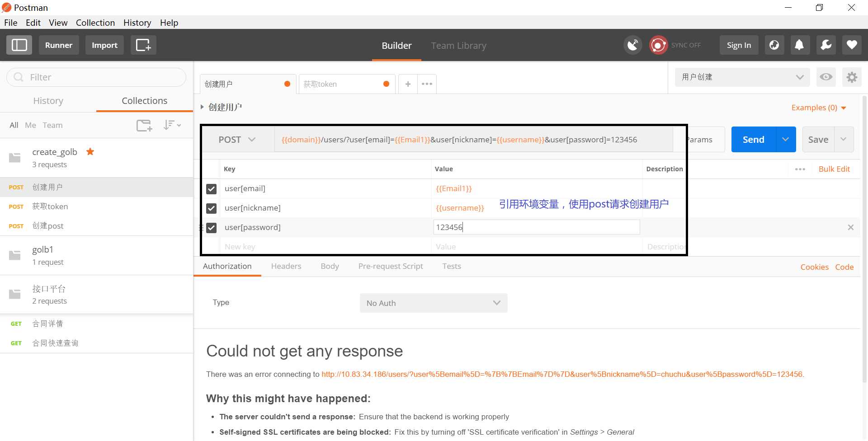Open the browse globe icon

pyautogui.click(x=774, y=45)
